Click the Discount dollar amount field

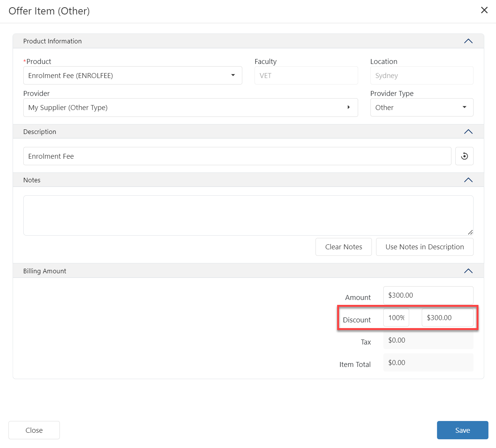pos(447,318)
